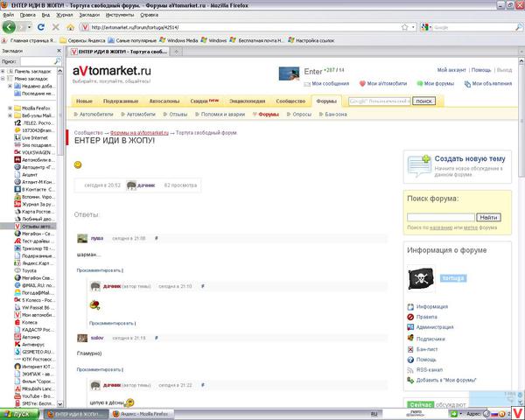Click the Форумы на aVtomarket.ru breadcrumb link
Viewport: 525px width, 420px height.
tap(139, 133)
